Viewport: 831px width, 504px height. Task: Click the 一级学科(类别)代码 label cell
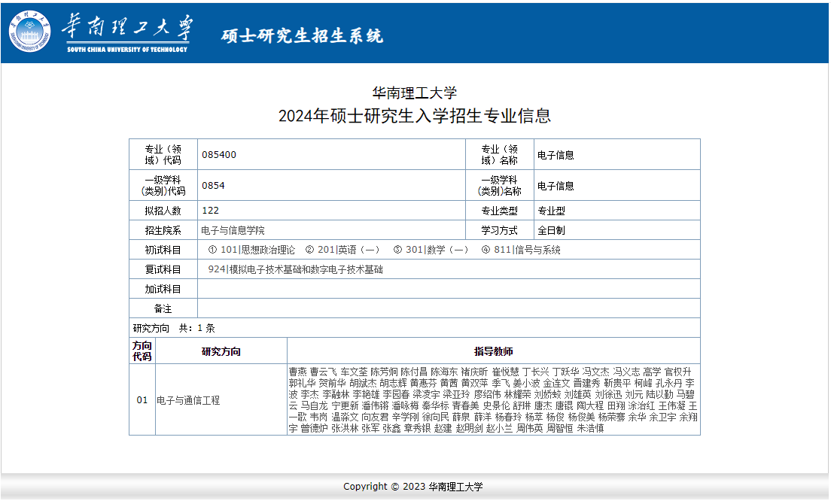(x=163, y=185)
